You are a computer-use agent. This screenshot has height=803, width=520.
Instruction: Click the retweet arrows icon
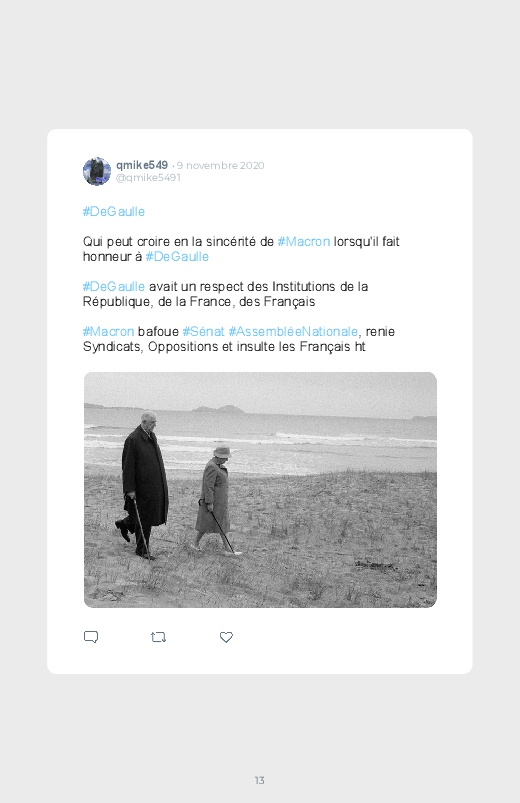pyautogui.click(x=158, y=637)
